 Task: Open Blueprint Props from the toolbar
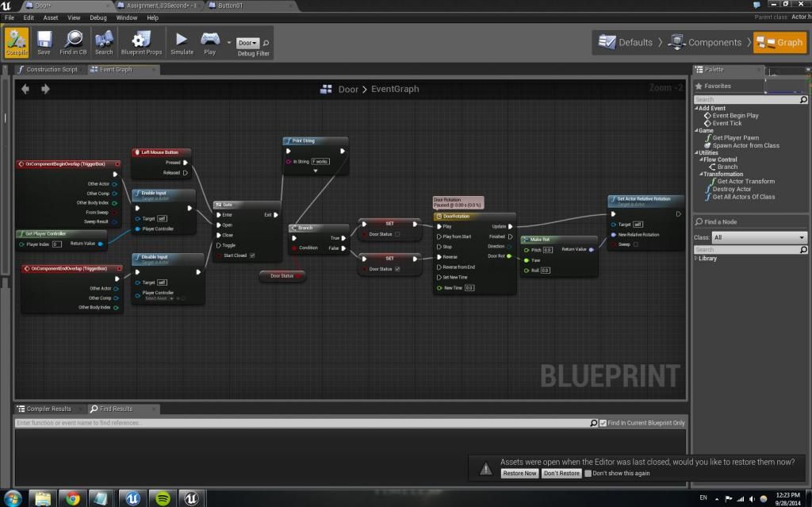141,41
